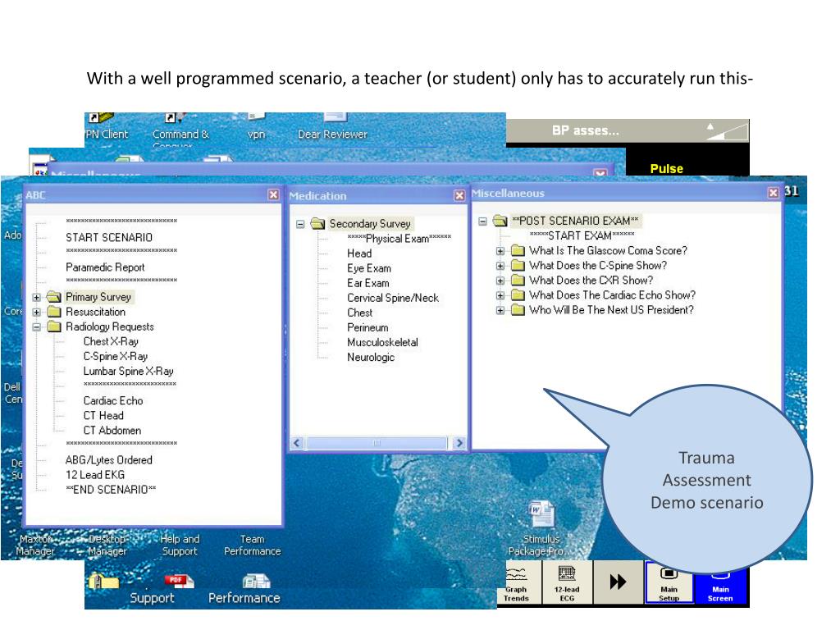Screen dimensions: 840x630
Task: Click Medication window scrollbar left arrow
Action: coord(297,443)
